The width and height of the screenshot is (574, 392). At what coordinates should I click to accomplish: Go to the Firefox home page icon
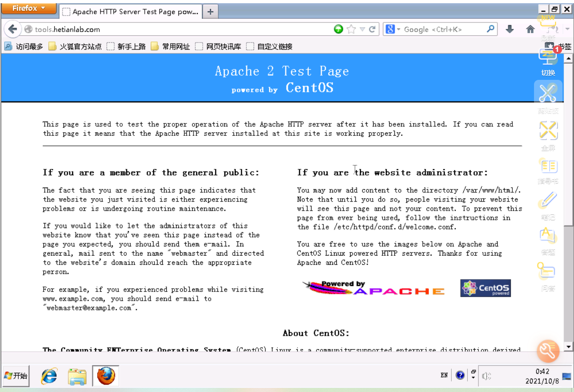(x=530, y=29)
